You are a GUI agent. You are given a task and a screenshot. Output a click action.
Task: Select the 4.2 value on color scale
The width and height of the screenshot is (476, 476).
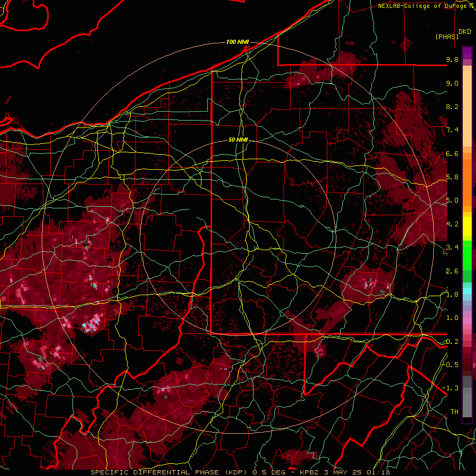click(x=452, y=224)
